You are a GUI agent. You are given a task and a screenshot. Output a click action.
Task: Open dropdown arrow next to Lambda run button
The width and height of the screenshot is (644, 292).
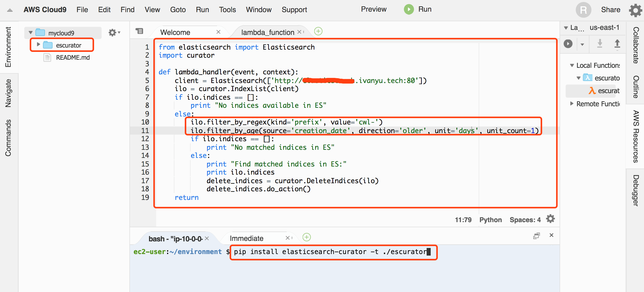[x=582, y=44]
